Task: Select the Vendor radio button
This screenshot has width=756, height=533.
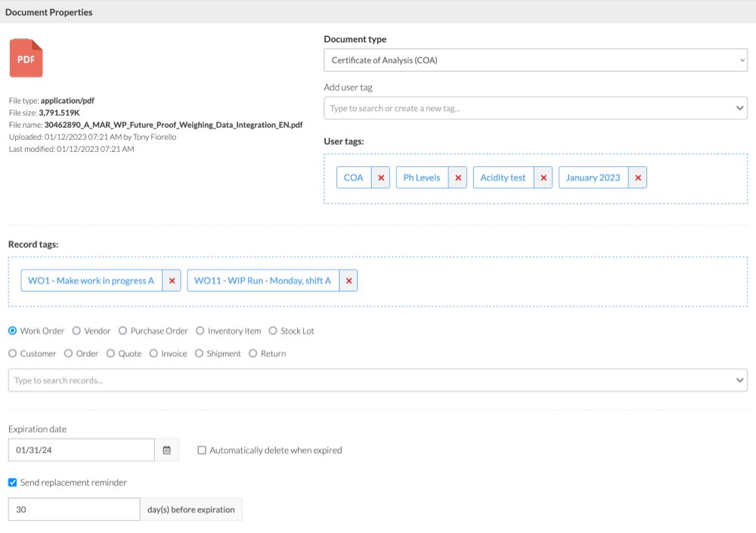Action: pos(77,331)
